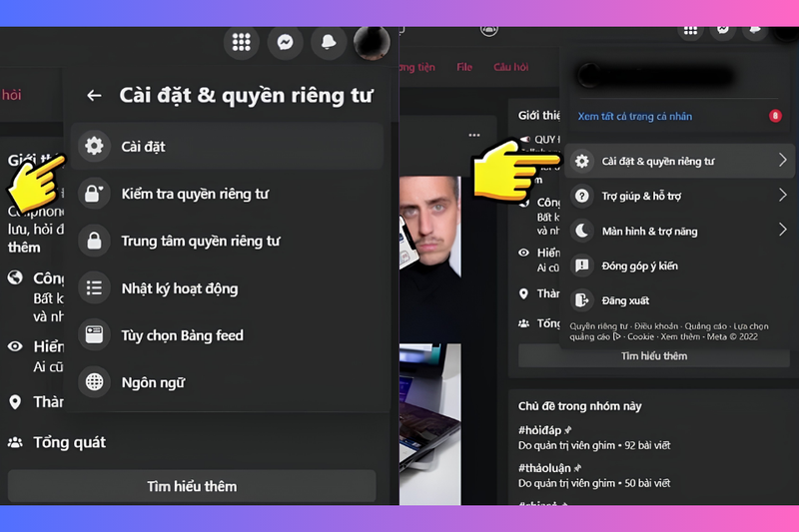Go back using the left arrow
Viewport: 799px width, 532px height.
94,95
